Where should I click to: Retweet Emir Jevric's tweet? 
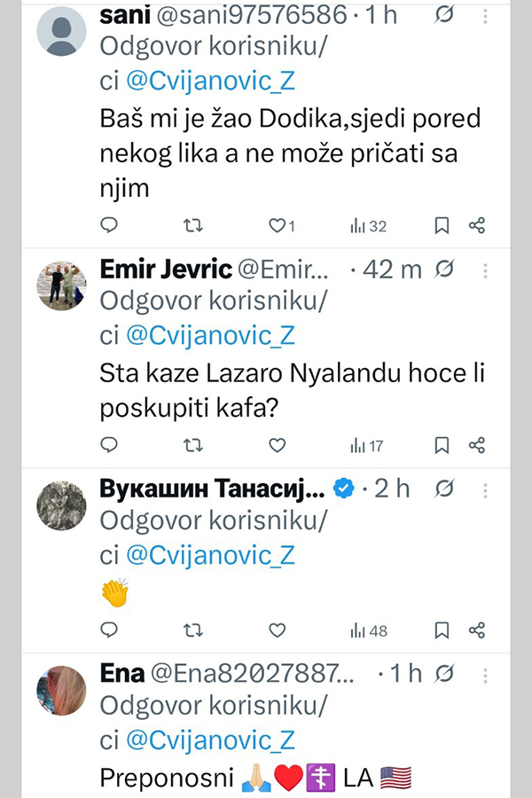point(192,444)
